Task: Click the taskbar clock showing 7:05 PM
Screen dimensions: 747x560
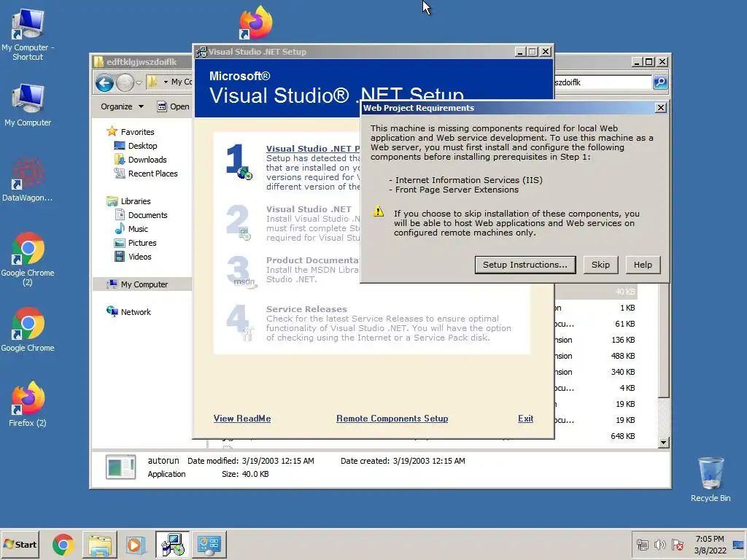Action: pyautogui.click(x=710, y=544)
